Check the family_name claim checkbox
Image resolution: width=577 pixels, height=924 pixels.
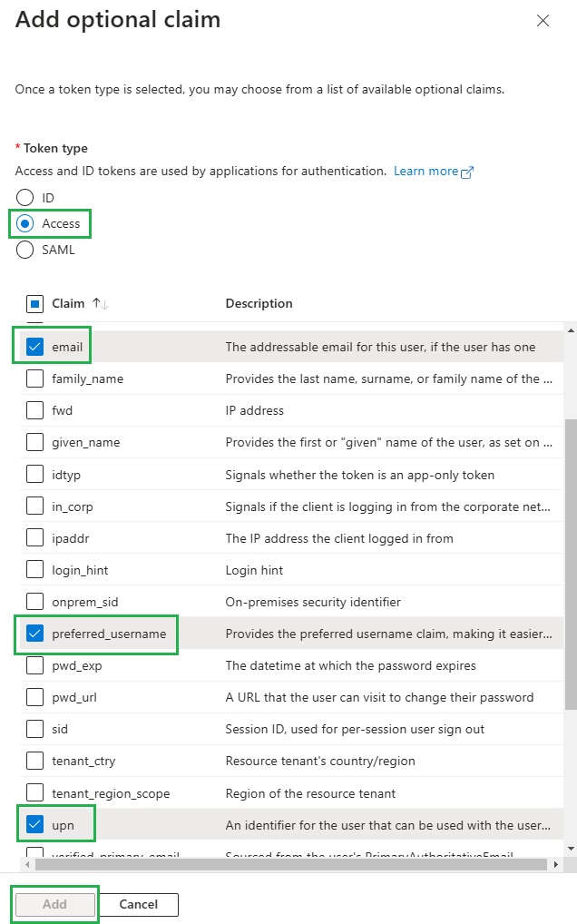click(x=34, y=378)
